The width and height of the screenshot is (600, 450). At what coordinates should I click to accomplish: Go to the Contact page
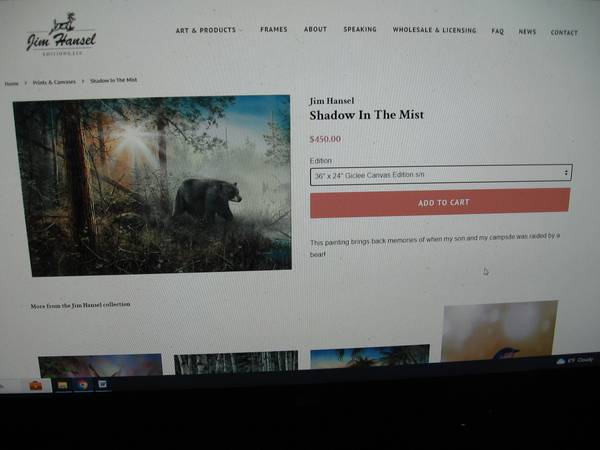tap(564, 33)
